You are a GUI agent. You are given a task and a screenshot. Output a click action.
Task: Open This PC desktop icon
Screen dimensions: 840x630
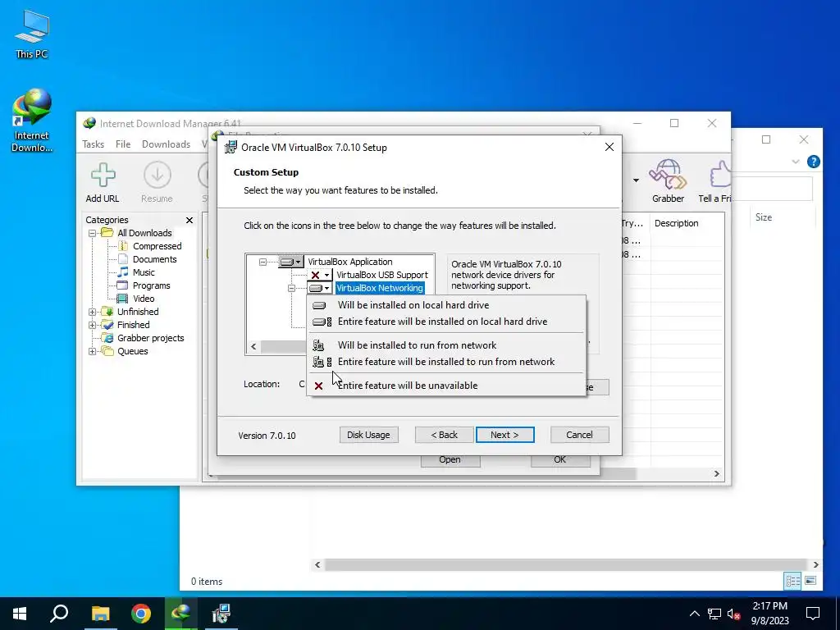tap(32, 34)
